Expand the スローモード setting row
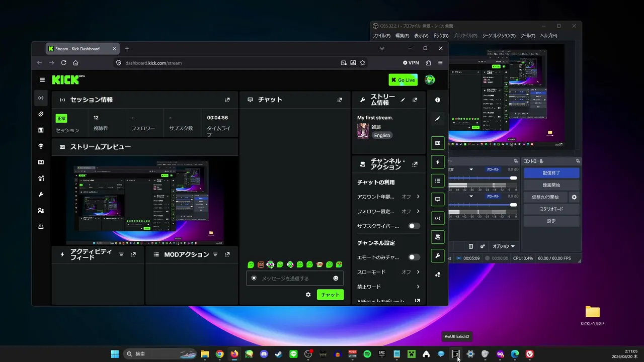 [x=388, y=272]
